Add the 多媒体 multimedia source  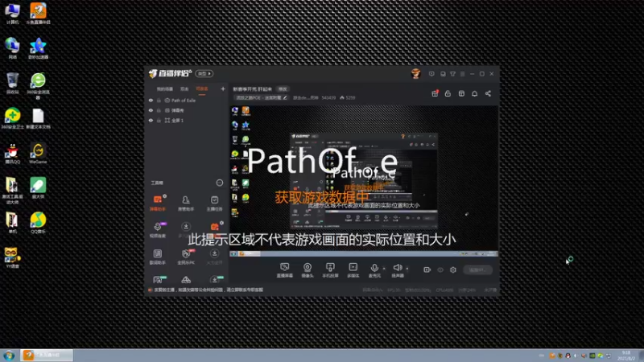[x=353, y=270]
